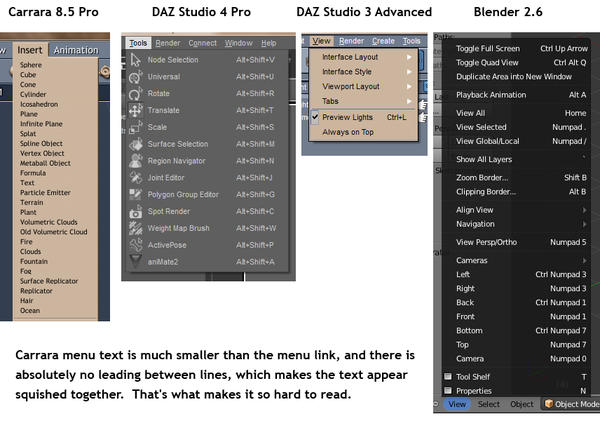Insert a Sphere in Carrara
This screenshot has width=600, height=421.
tap(31, 65)
